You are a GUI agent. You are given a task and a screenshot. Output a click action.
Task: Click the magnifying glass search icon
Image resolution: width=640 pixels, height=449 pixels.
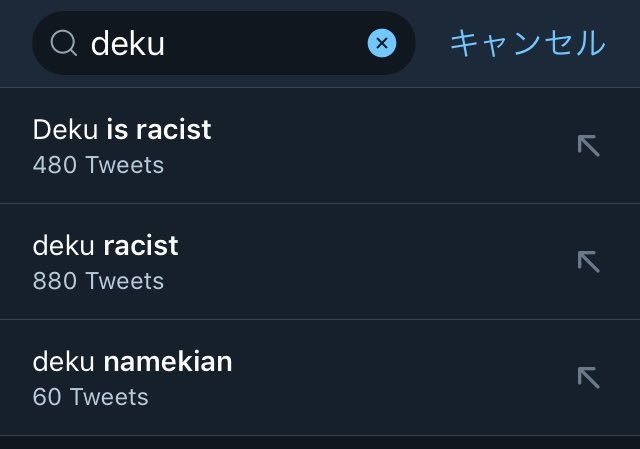point(64,43)
